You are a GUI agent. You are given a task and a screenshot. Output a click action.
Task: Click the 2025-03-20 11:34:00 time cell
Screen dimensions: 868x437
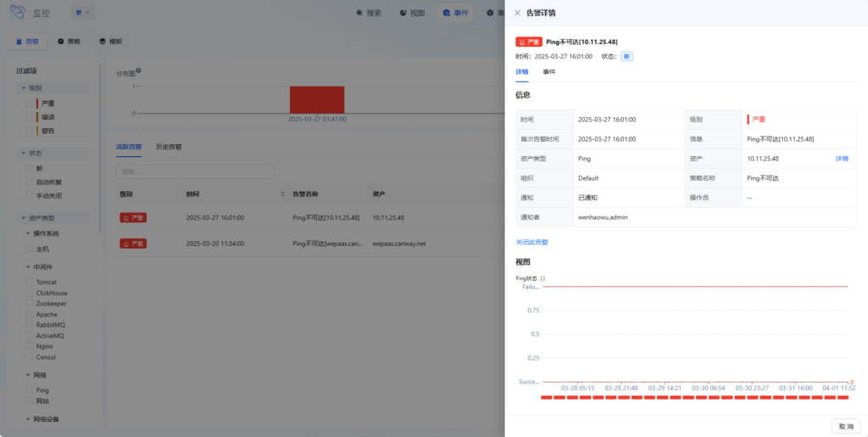point(214,244)
